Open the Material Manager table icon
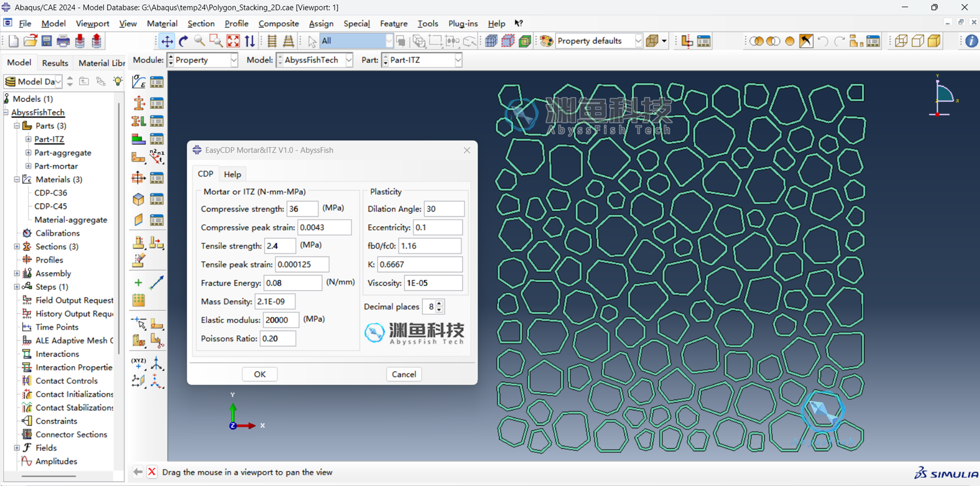Viewport: 980px width, 486px height. coord(157,82)
